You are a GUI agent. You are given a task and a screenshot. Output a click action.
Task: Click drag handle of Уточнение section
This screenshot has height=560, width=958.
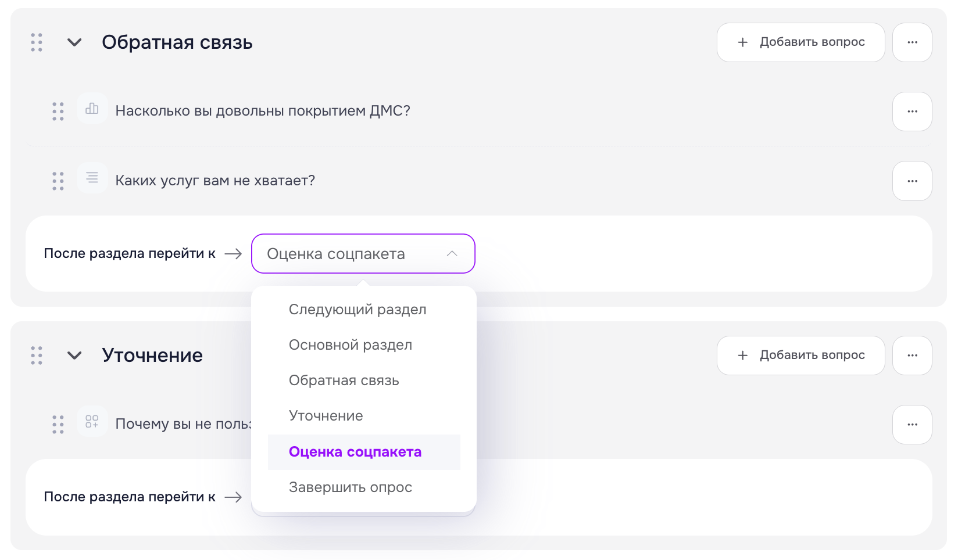click(37, 356)
